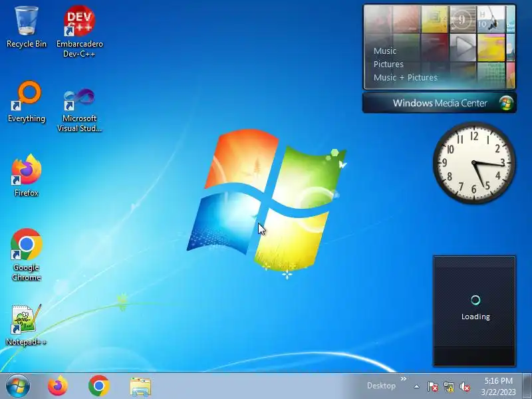Select the Google Chrome desktop shortcut
532x399 pixels.
27,255
